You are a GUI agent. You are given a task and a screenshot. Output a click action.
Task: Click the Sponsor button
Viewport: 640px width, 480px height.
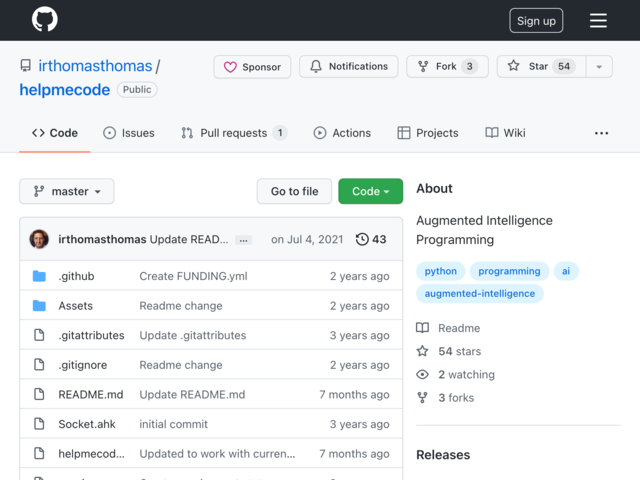coord(252,67)
